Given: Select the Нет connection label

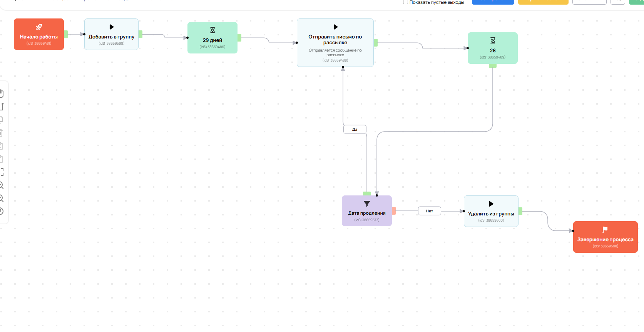Looking at the screenshot, I should point(430,211).
